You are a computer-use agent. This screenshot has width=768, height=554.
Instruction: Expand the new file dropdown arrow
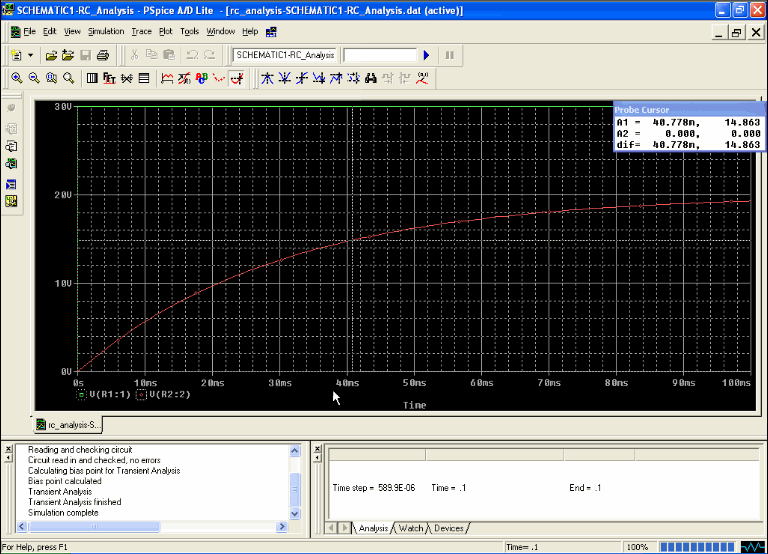[x=31, y=55]
